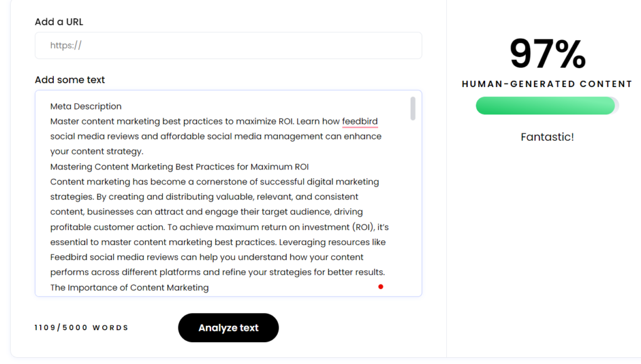Click the green human-content progress bar
This screenshot has width=641, height=364.
tap(545, 106)
